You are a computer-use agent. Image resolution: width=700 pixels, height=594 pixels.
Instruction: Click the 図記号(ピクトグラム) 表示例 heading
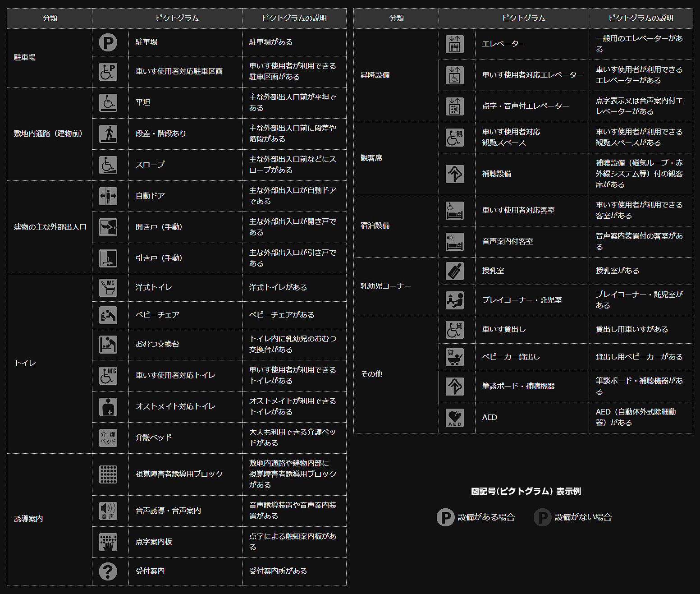[526, 491]
